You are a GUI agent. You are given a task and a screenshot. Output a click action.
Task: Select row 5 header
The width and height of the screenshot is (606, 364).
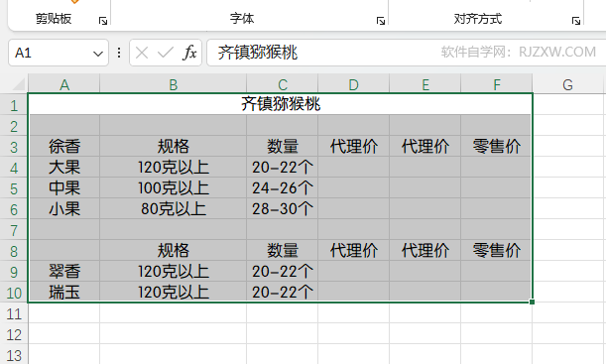(x=14, y=188)
